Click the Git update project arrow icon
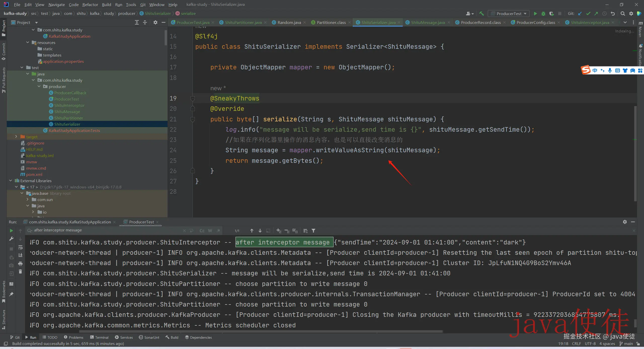644x349 pixels. (580, 14)
